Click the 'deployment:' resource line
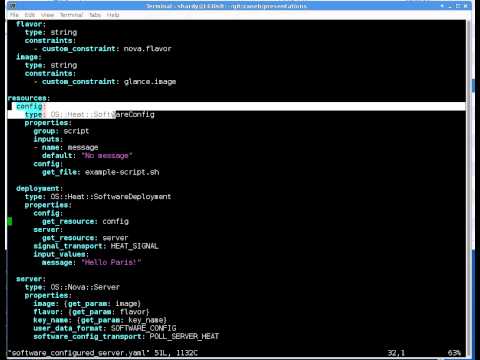Screen dimensions: 480x360 coord(40,189)
